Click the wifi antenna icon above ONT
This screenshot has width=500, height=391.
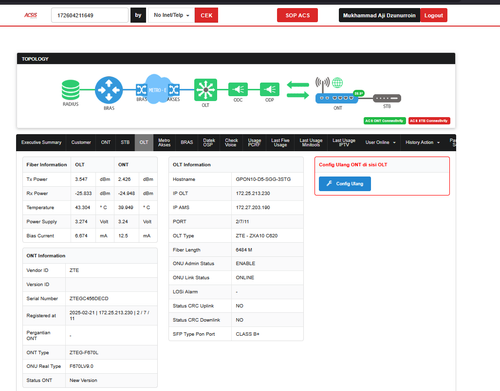(322, 85)
